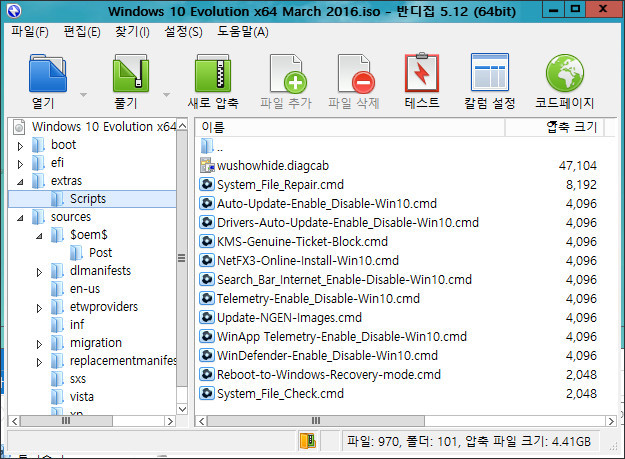Click the Update-NGEN-Images.cmd file icon
Image resolution: width=625 pixels, height=459 pixels.
tap(207, 318)
